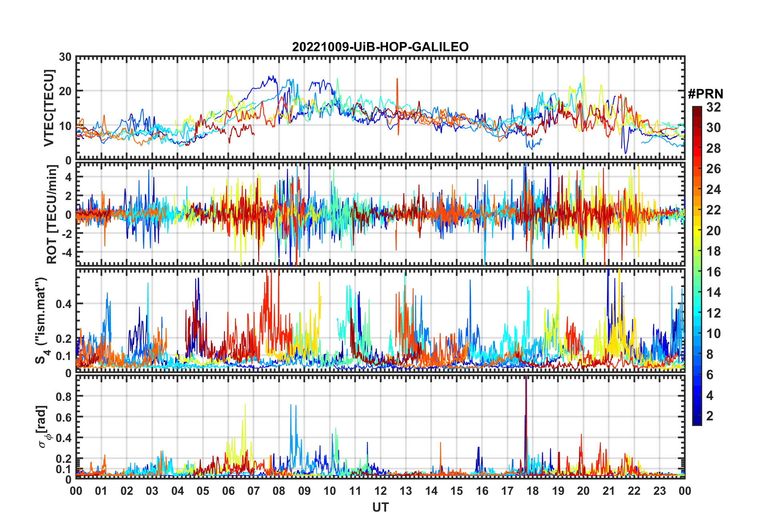The image size is (761, 532).
Task: Click the UT axis tick label "13"
Action: pos(406,491)
